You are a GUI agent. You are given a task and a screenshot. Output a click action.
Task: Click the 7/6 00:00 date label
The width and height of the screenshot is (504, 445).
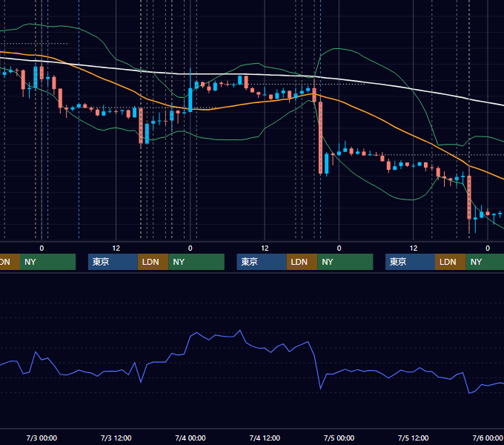tap(488, 438)
